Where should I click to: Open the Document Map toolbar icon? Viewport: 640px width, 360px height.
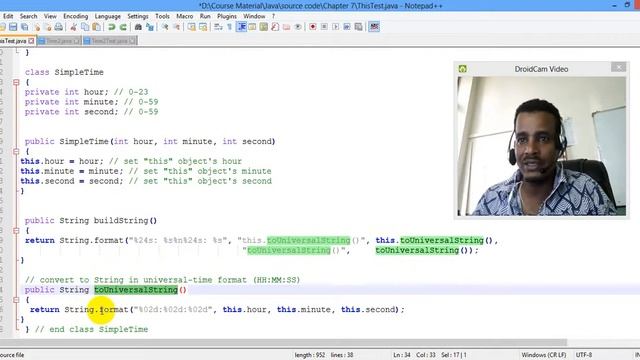pyautogui.click(x=264, y=27)
